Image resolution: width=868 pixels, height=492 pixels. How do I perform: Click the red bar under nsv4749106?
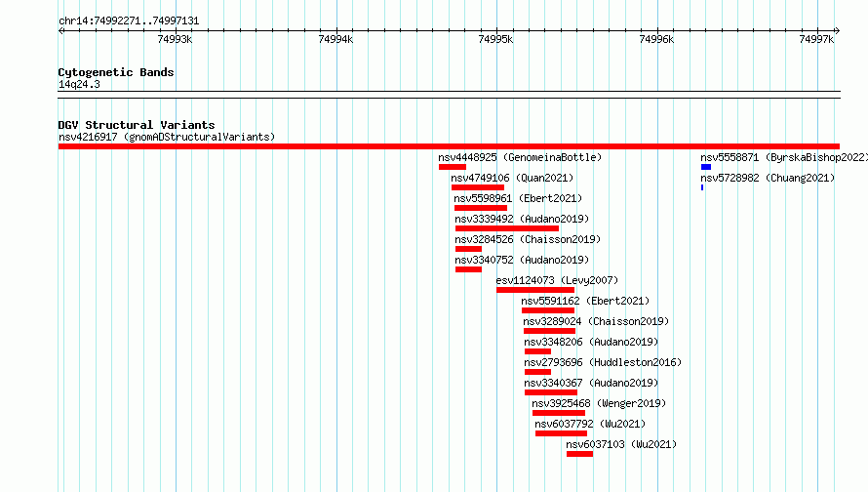click(x=478, y=187)
